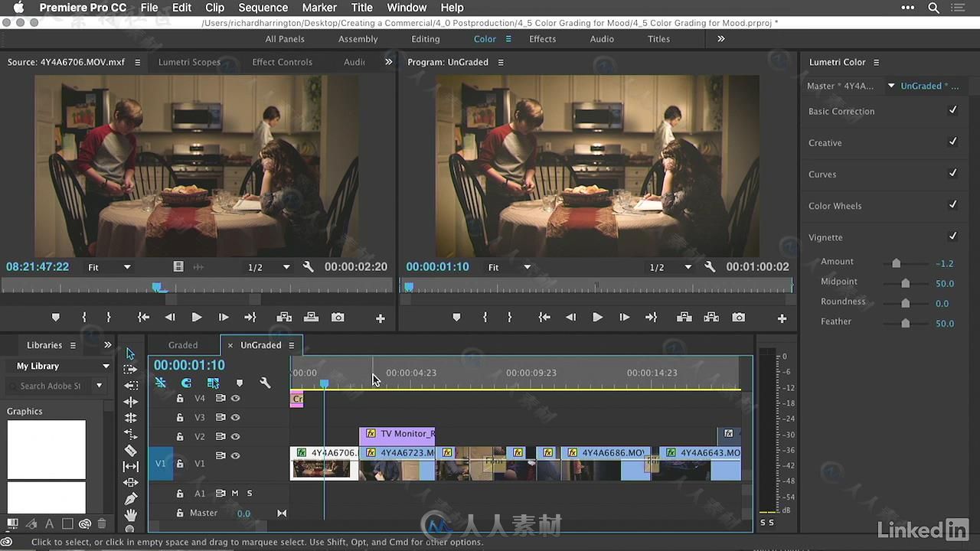Click Extract button in Program monitor
The height and width of the screenshot is (551, 980).
tap(711, 318)
